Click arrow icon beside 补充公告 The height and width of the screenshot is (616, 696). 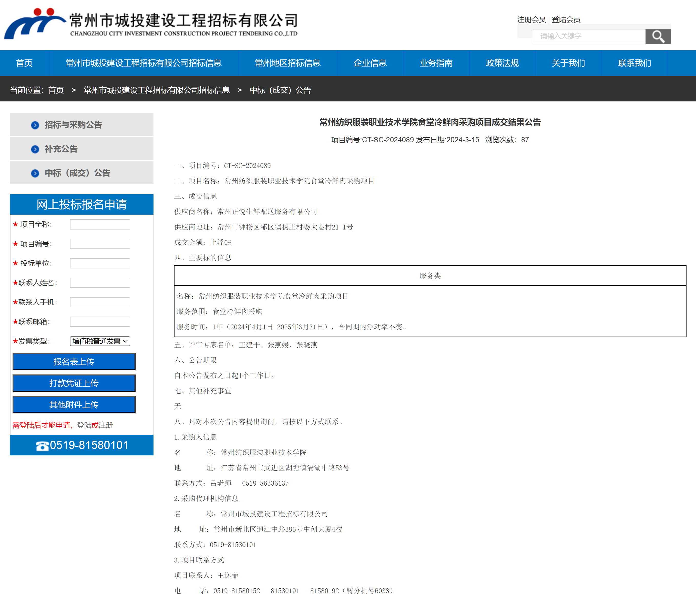(x=35, y=149)
